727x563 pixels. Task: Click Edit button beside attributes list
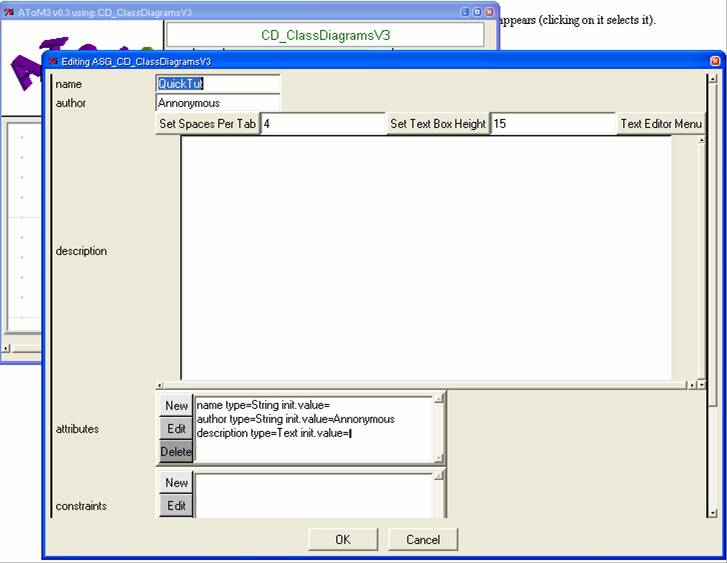click(x=176, y=429)
